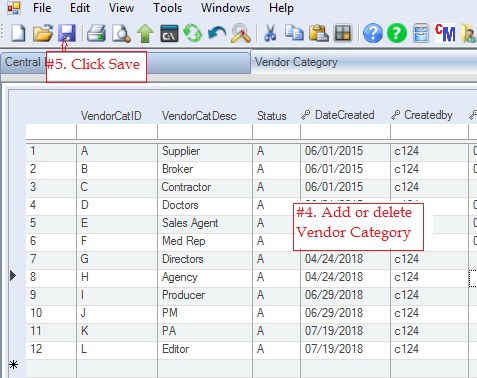Click the empty VendorCatDesc cell in new row
Screen dimensions: 477x378
click(x=205, y=369)
